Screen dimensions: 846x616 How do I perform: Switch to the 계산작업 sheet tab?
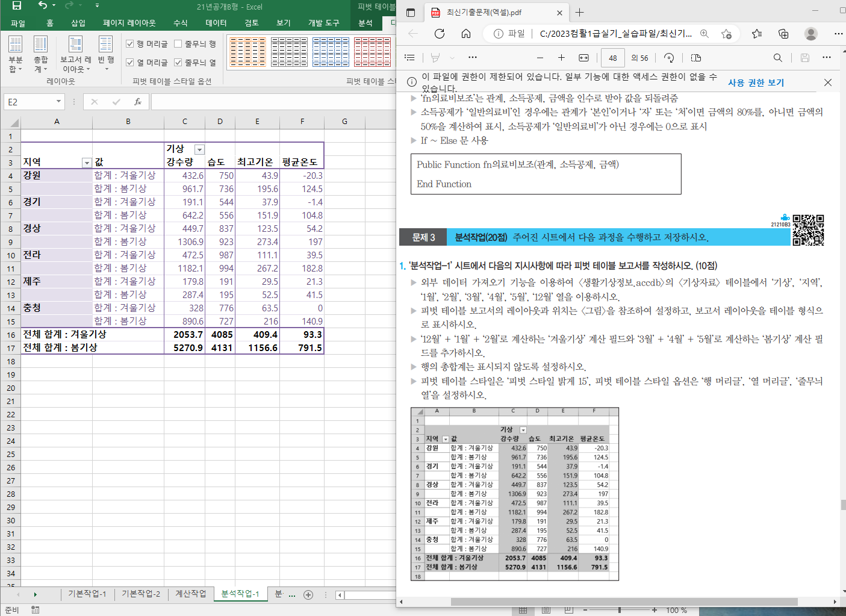pyautogui.click(x=190, y=594)
